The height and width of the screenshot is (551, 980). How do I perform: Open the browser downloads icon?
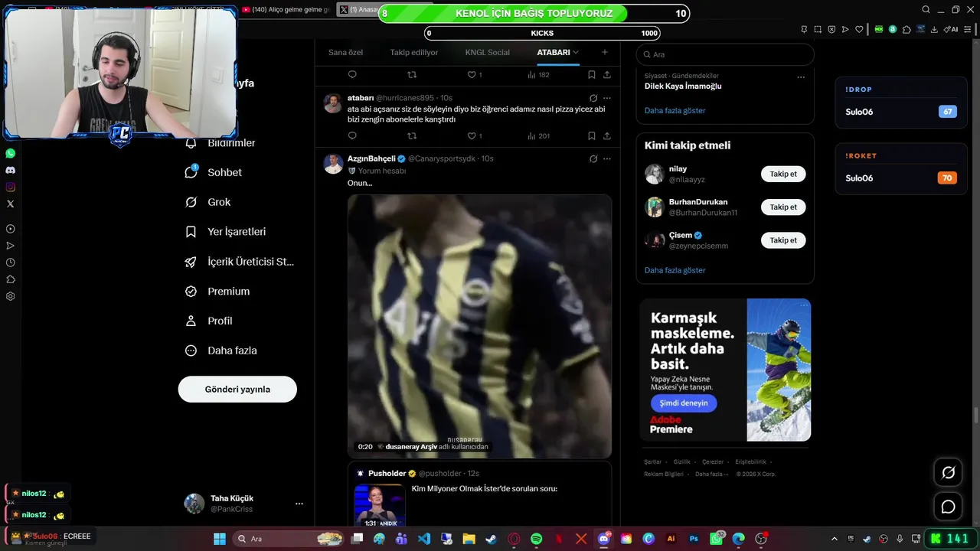(x=934, y=29)
